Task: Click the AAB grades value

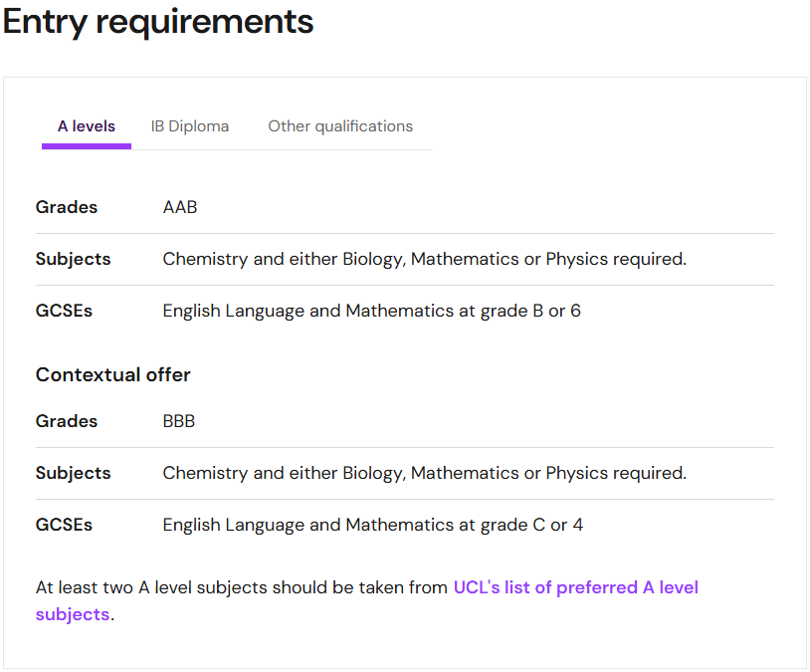Action: (x=180, y=207)
